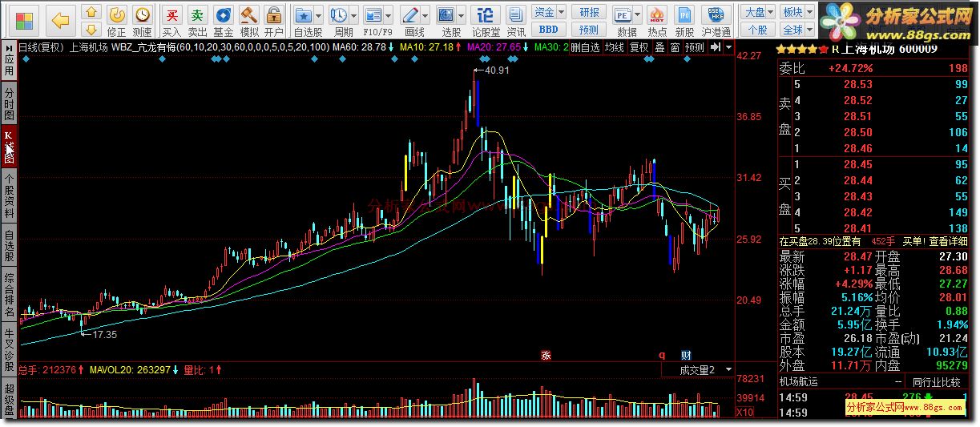Open the colorful four-square main menu icon

[x=25, y=19]
